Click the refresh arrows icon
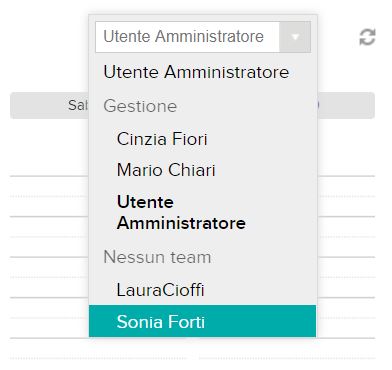392x370 pixels. point(367,37)
